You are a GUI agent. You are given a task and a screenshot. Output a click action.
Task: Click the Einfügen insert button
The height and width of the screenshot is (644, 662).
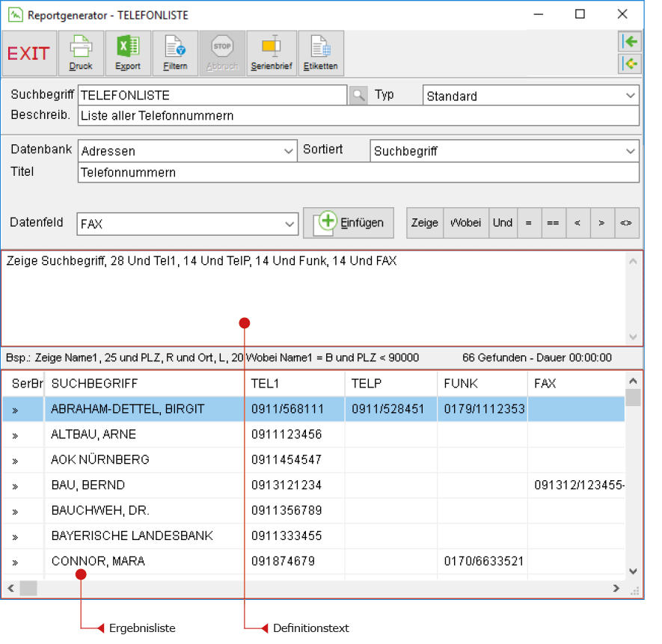point(349,223)
